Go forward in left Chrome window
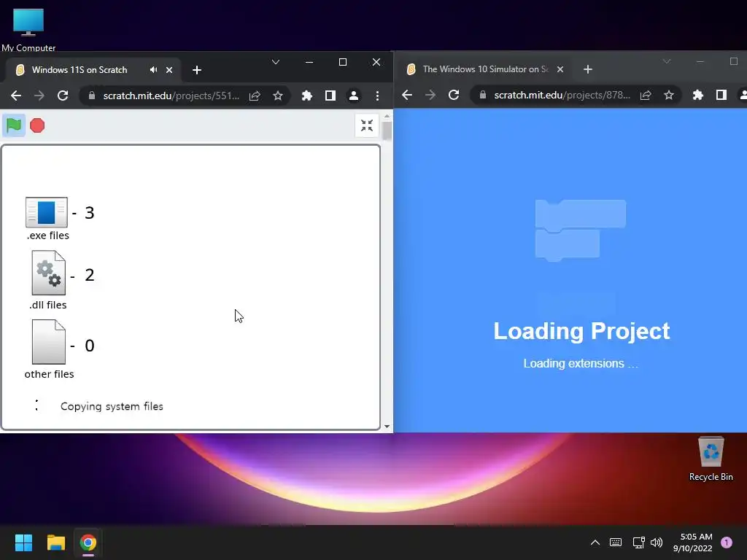This screenshot has height=560, width=747. click(39, 96)
